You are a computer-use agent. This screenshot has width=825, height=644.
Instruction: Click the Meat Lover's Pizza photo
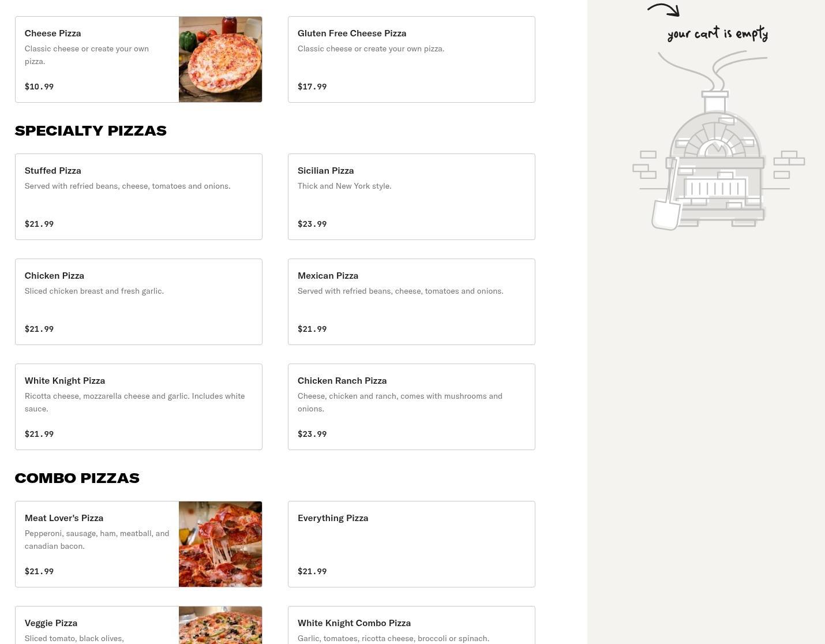[x=220, y=544]
